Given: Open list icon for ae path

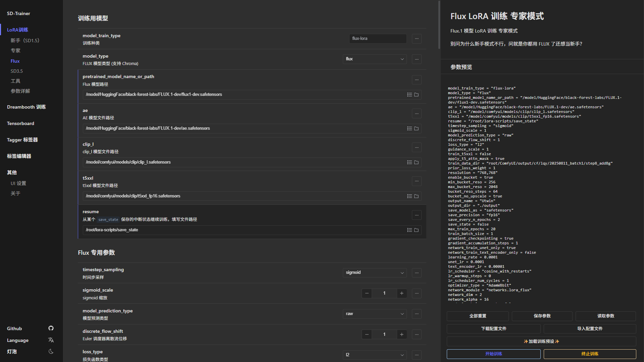Looking at the screenshot, I should (410, 128).
